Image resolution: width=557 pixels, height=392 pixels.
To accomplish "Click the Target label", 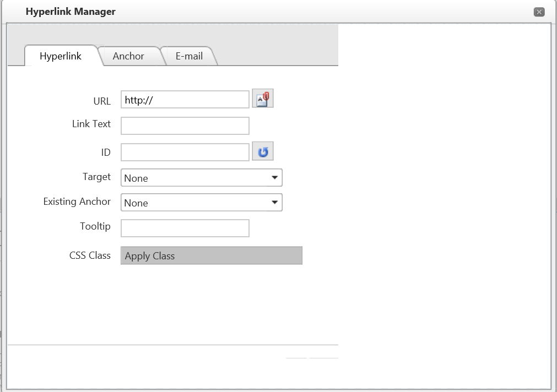I will 96,177.
